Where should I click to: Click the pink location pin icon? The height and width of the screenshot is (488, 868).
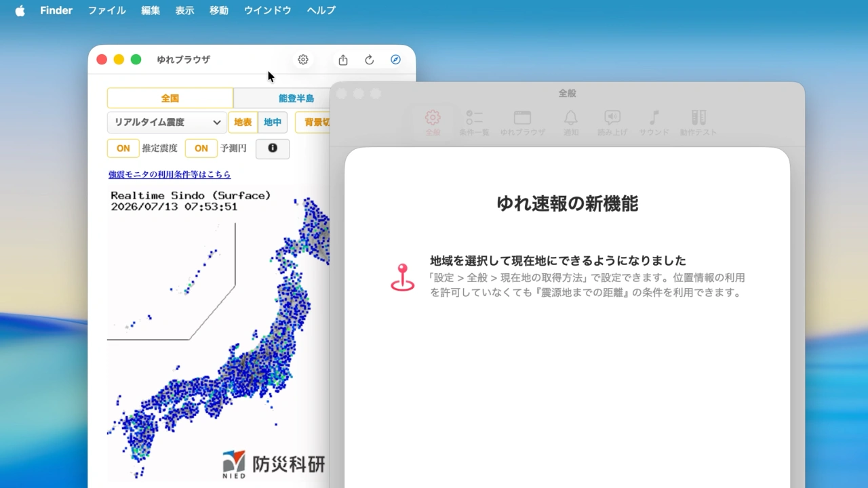[403, 277]
